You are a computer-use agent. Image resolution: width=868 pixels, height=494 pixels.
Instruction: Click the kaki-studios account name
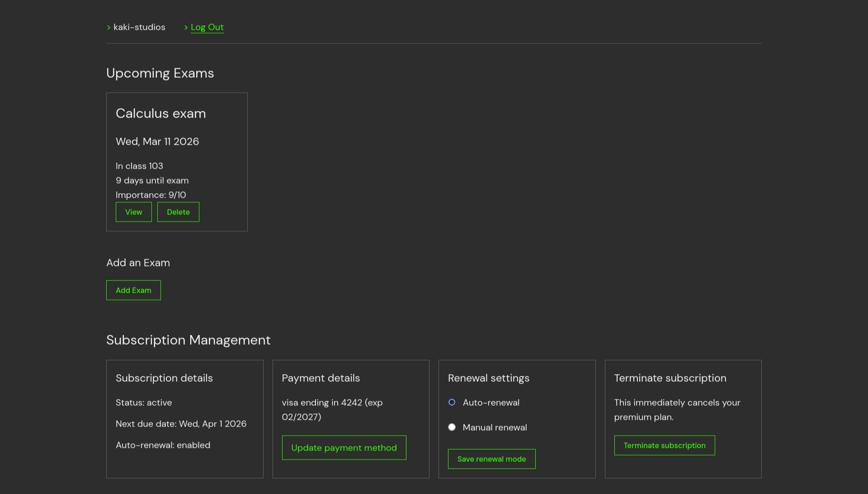(x=140, y=27)
